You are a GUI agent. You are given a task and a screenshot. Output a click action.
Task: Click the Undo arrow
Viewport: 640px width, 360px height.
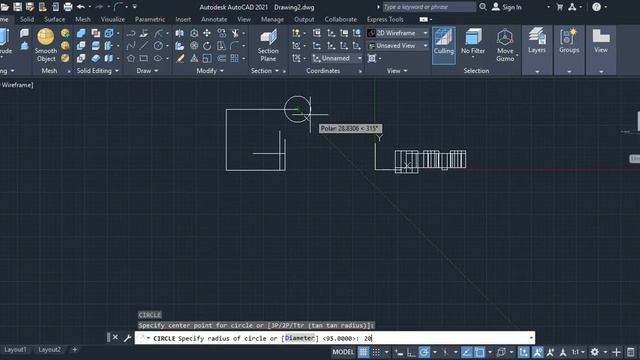[80, 7]
